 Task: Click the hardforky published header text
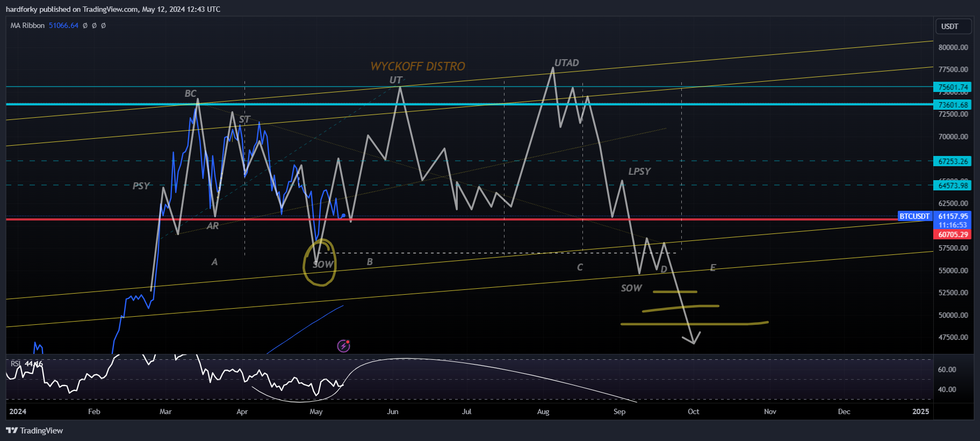[113, 9]
